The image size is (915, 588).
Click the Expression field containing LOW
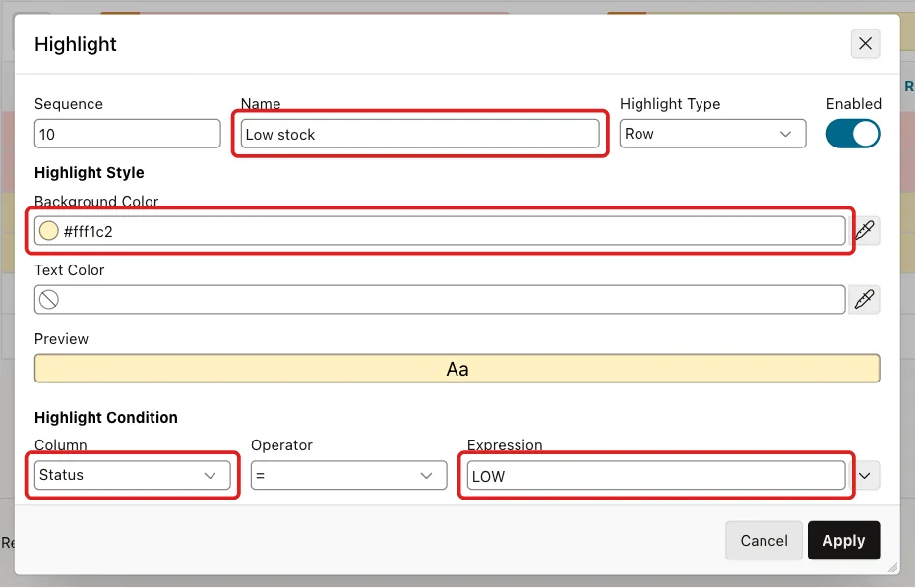coord(656,476)
